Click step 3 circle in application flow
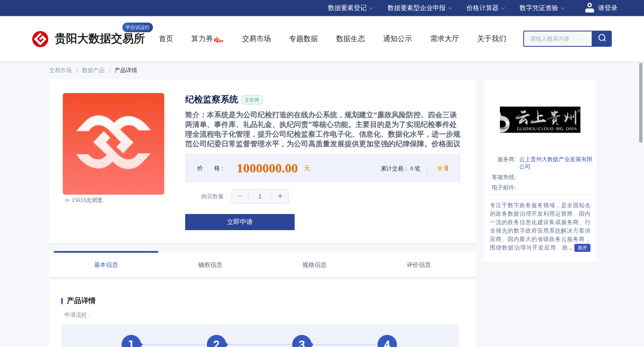The height and width of the screenshot is (347, 644). point(302,341)
